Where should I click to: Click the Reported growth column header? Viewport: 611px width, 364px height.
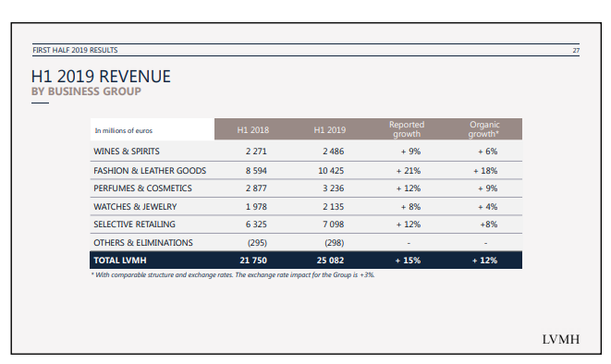(x=407, y=129)
